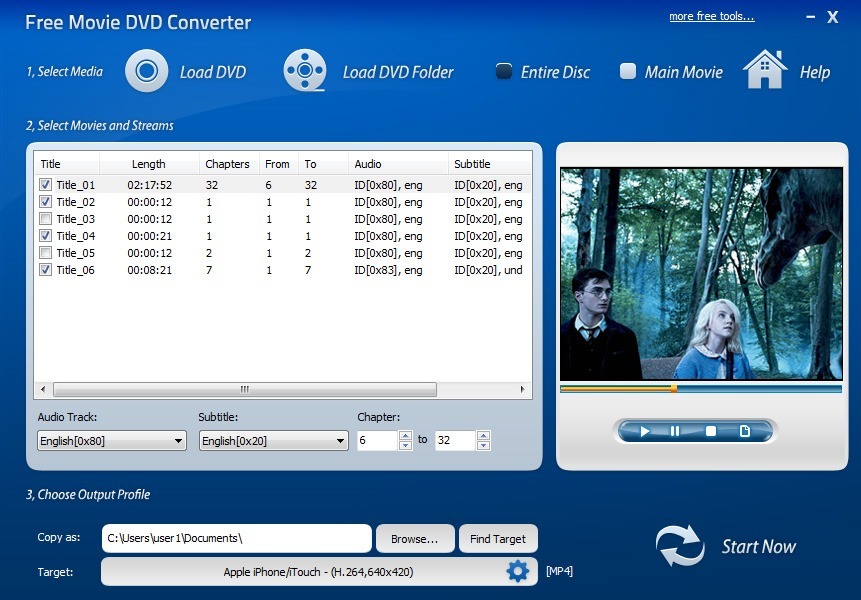
Task: Click the Find Target button
Action: pyautogui.click(x=498, y=539)
